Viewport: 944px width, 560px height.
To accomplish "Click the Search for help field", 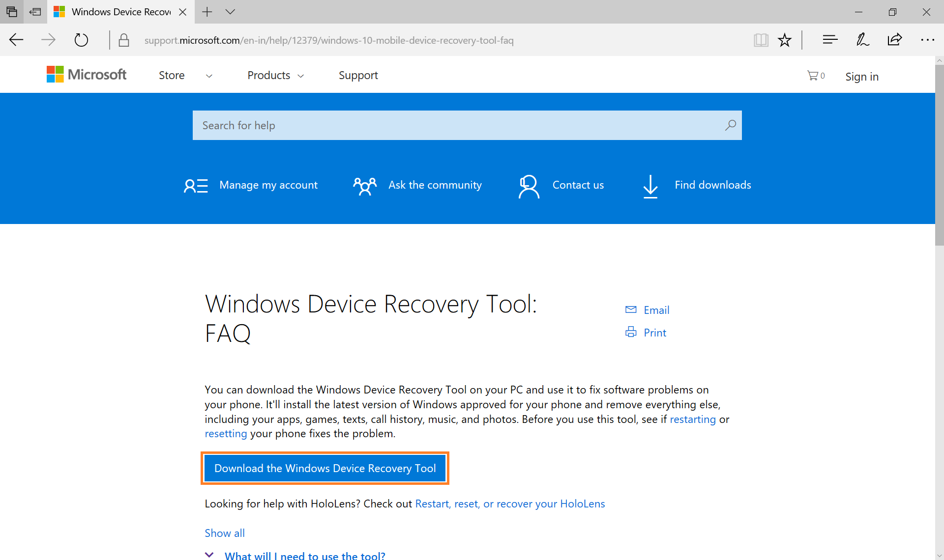I will coord(467,125).
